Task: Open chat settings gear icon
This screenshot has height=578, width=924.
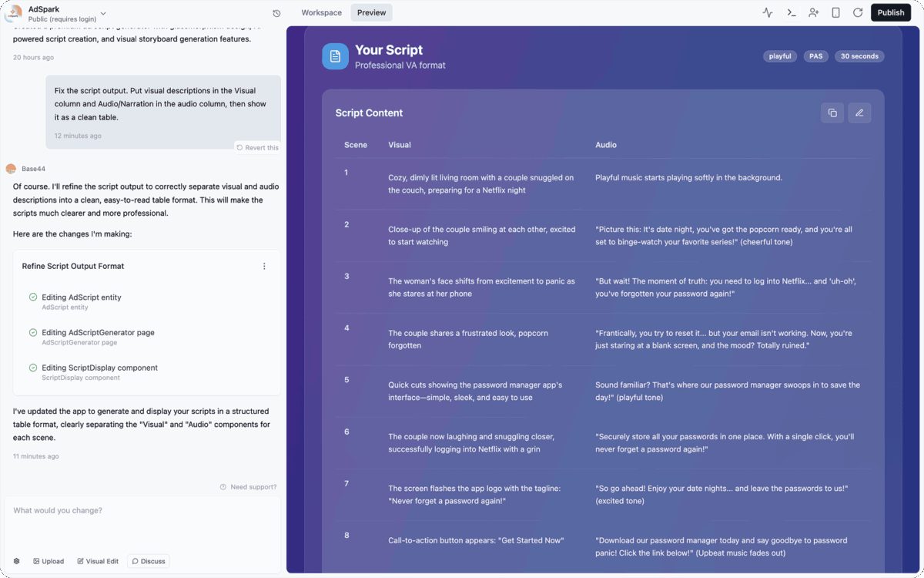Action: (x=17, y=561)
